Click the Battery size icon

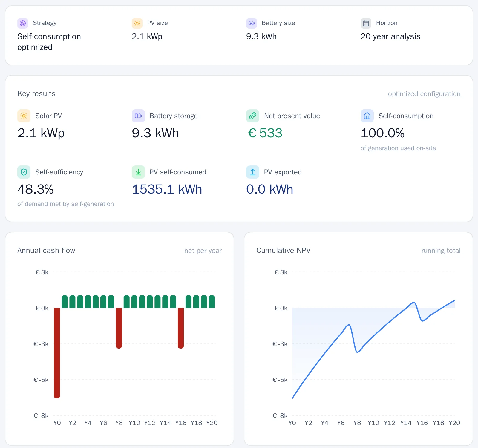pos(252,23)
